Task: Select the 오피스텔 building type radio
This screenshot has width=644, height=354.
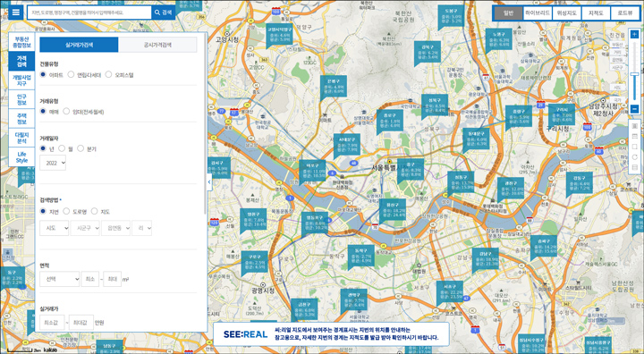Action: 108,74
